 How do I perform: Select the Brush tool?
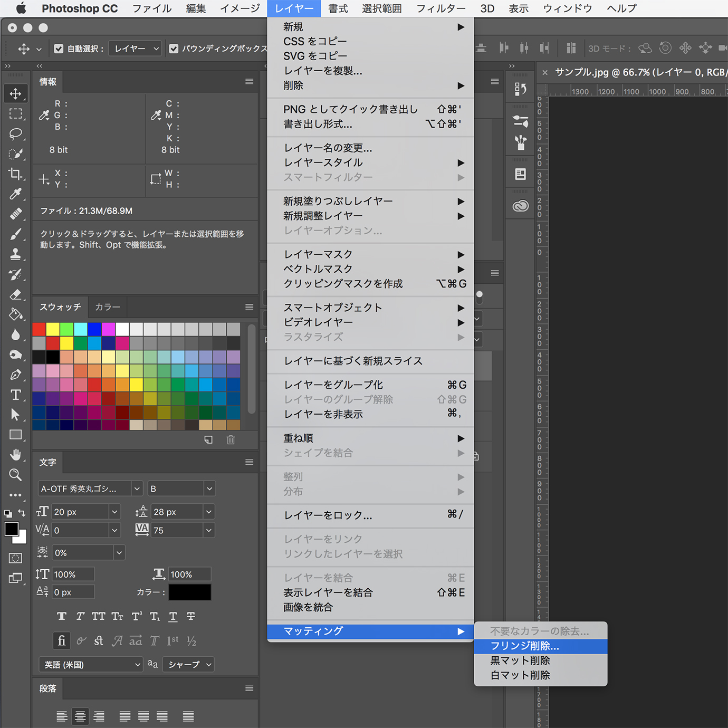coord(15,234)
